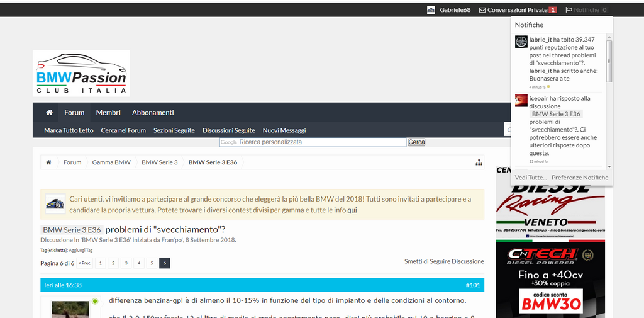
Task: Open Nuovi Messaggi
Action: (x=284, y=130)
